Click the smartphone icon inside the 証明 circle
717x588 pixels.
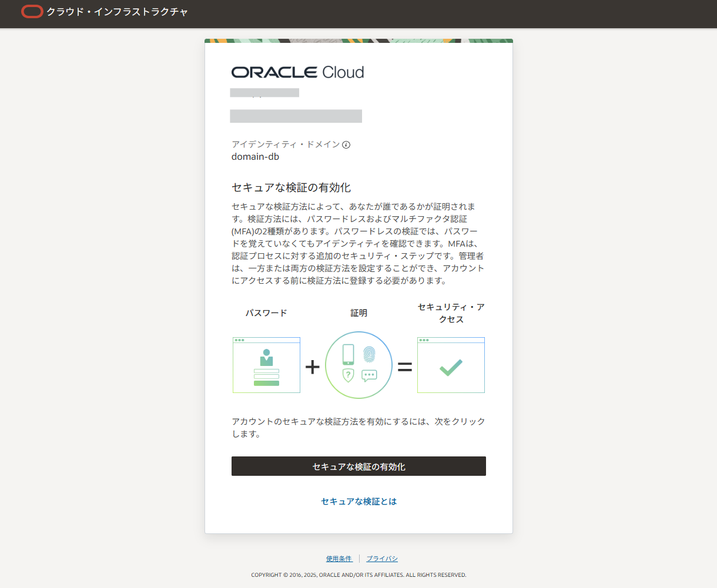click(348, 353)
